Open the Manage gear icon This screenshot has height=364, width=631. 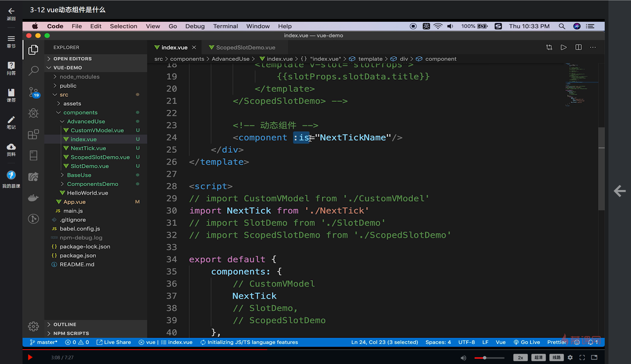[x=33, y=326]
